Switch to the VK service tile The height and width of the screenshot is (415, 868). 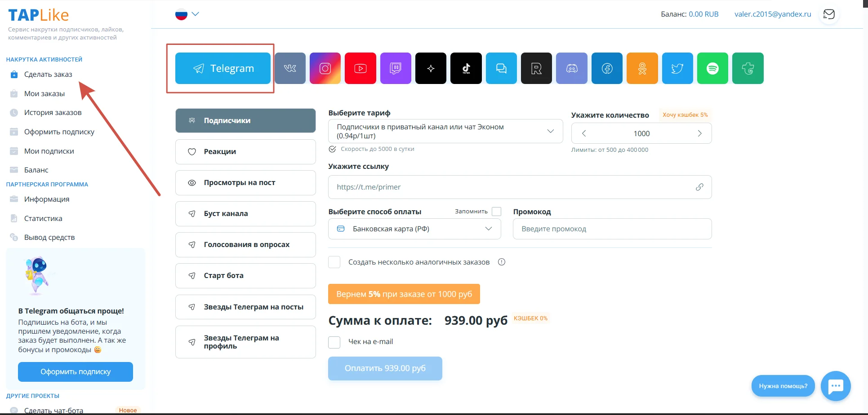coord(290,68)
